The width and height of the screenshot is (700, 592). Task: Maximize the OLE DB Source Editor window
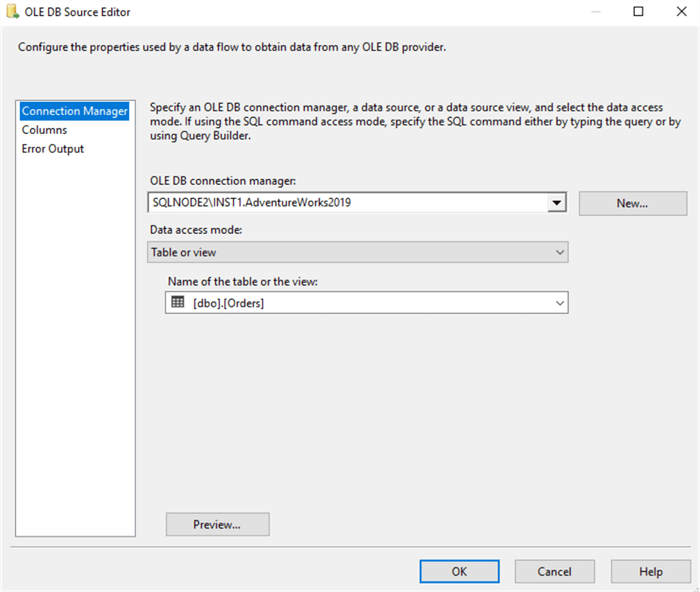click(x=639, y=12)
